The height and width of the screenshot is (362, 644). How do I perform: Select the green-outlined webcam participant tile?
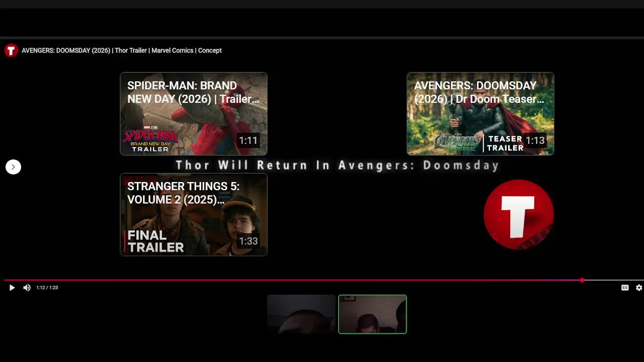[x=372, y=314]
